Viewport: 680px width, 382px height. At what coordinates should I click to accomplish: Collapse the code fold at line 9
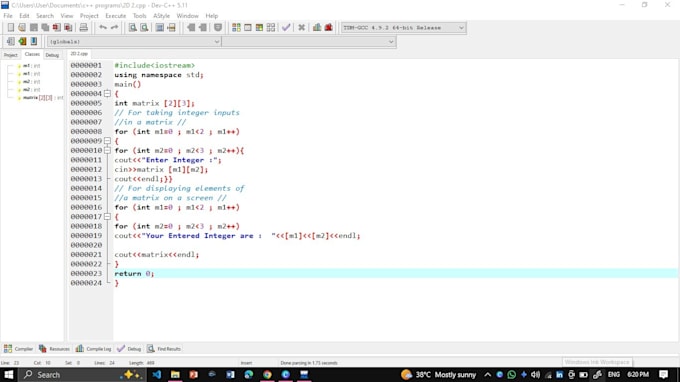(x=107, y=141)
